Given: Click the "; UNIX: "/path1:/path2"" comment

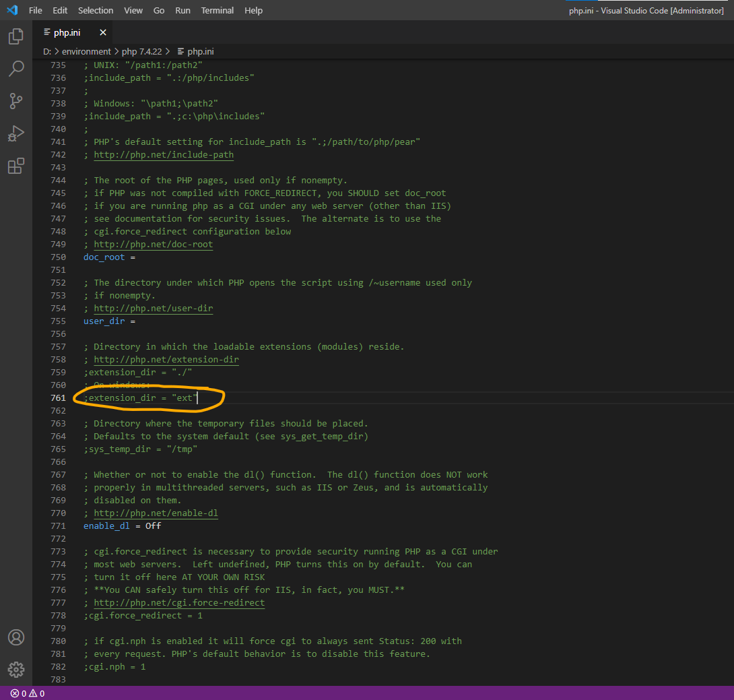Looking at the screenshot, I should [143, 65].
